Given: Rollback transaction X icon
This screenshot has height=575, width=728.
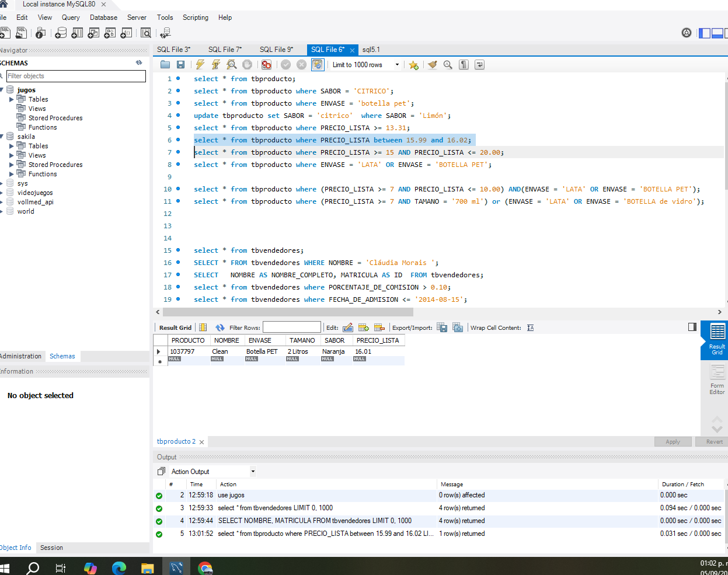Looking at the screenshot, I should tap(301, 65).
